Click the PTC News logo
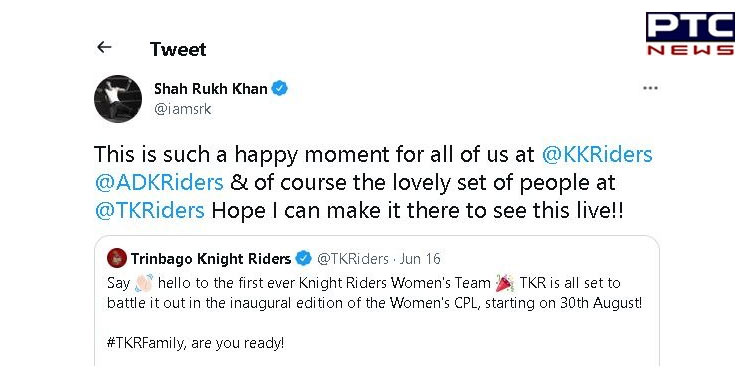Image resolution: width=750 pixels, height=390 pixels. click(690, 33)
